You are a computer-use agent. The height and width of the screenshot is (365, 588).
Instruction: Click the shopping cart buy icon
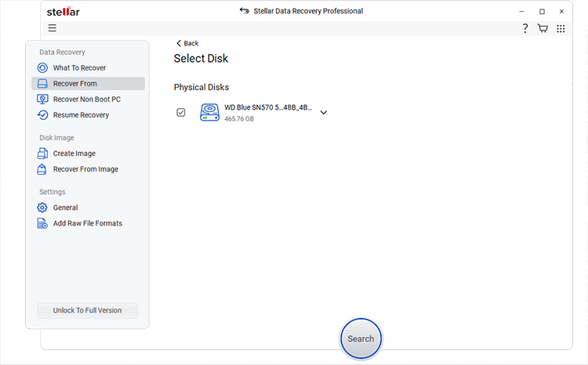tap(543, 28)
